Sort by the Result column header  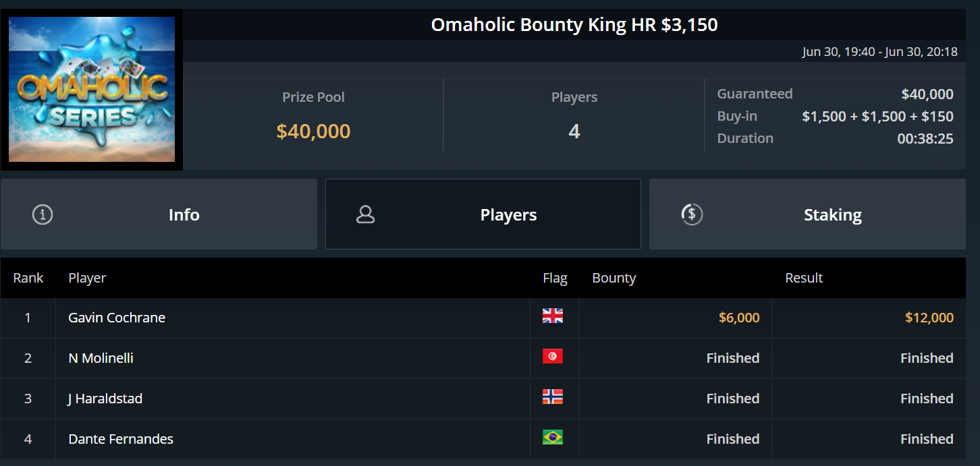pos(804,278)
